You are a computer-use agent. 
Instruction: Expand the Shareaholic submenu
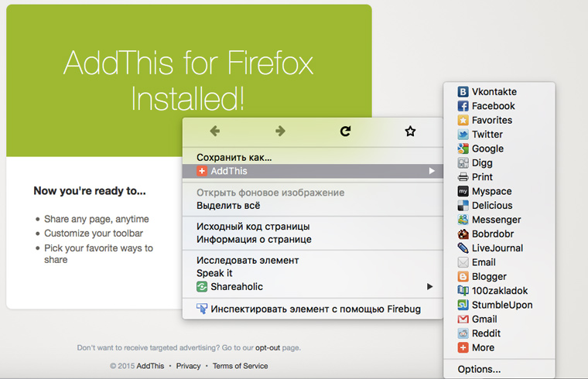313,287
